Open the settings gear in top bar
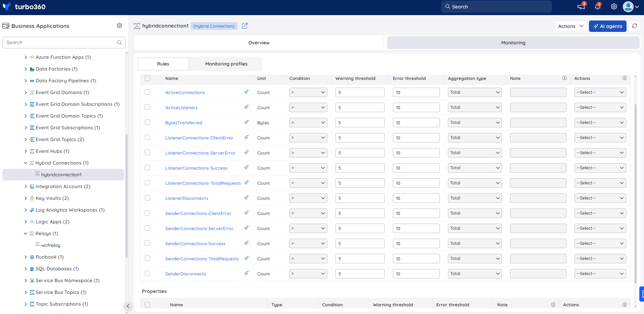Viewport: 644px width, 314px height. 614,7
